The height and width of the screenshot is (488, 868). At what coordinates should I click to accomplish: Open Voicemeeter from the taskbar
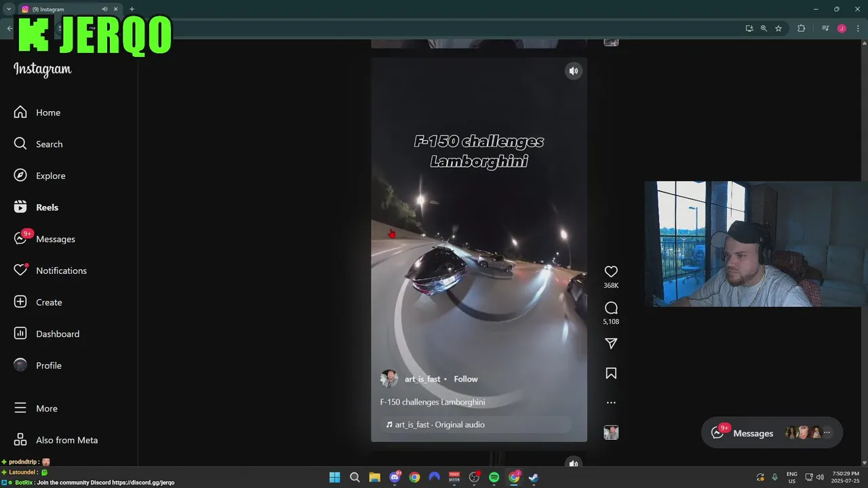454,477
